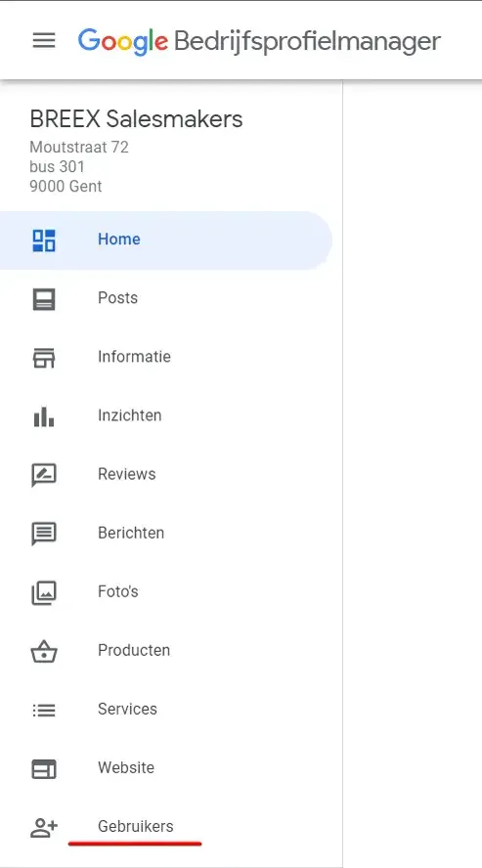Select Home in the sidebar
The image size is (482, 868).
pos(165,240)
